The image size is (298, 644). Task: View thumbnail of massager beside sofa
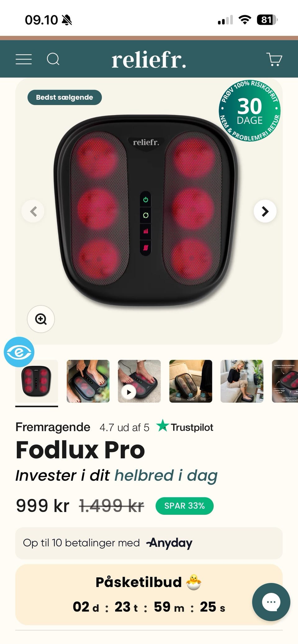click(x=191, y=381)
